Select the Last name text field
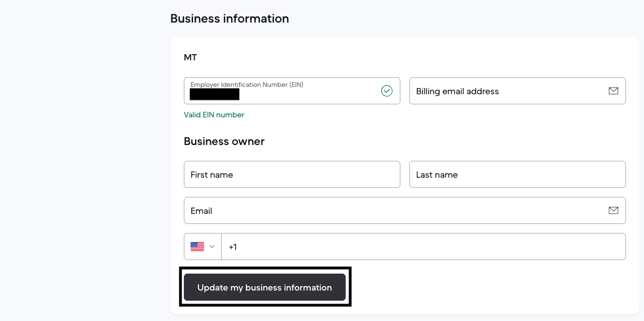Viewport: 644px width, 321px height. [517, 175]
